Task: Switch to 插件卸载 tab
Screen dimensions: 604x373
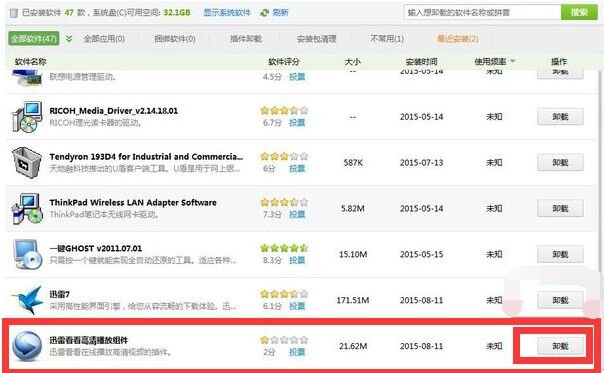Action: [246, 39]
